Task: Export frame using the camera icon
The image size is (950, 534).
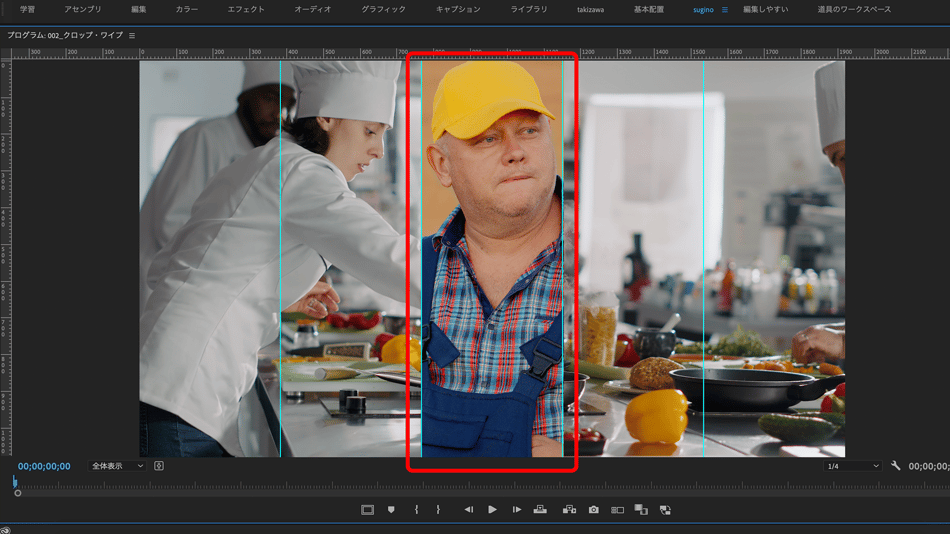Action: click(x=593, y=510)
